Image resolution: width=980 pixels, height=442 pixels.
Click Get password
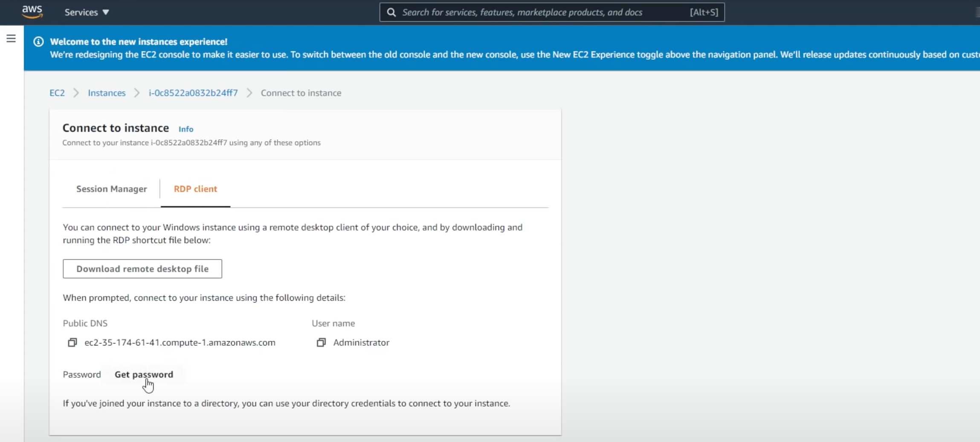coord(144,375)
